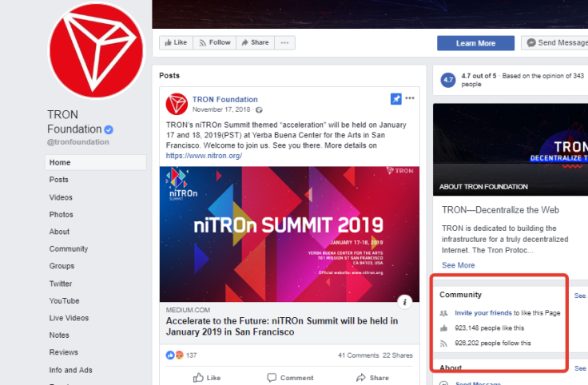The image size is (588, 385).
Task: Select Home in the left sidebar
Action: point(96,162)
